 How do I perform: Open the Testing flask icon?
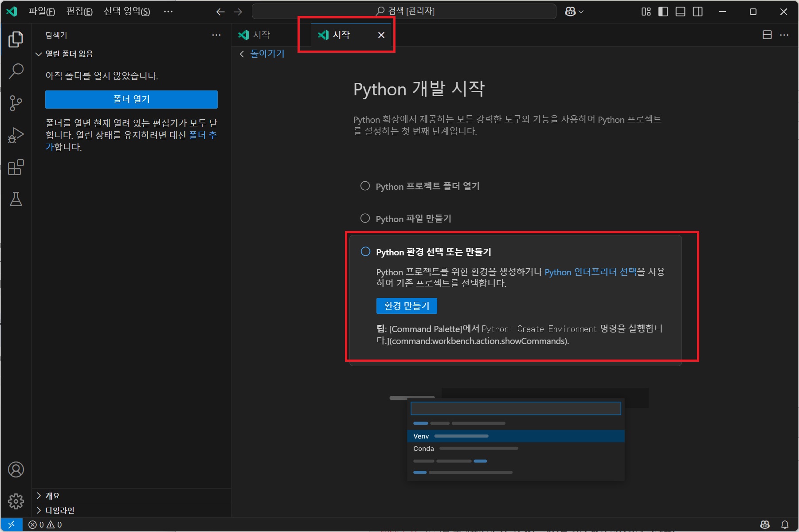click(16, 199)
